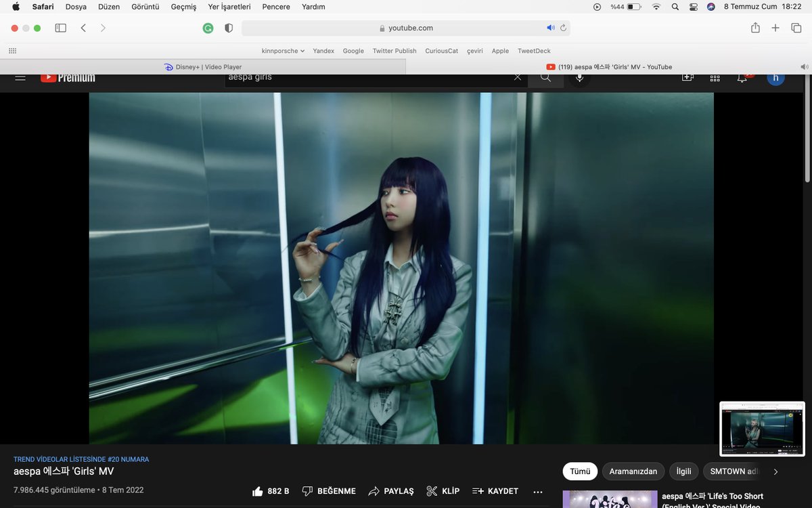Open the Apple bookmark

pos(500,51)
